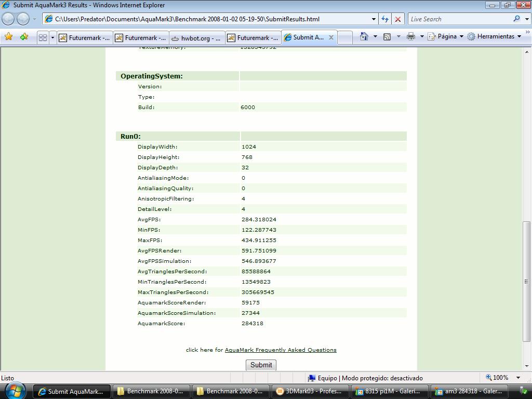Click the RSS feeds icon

387,37
